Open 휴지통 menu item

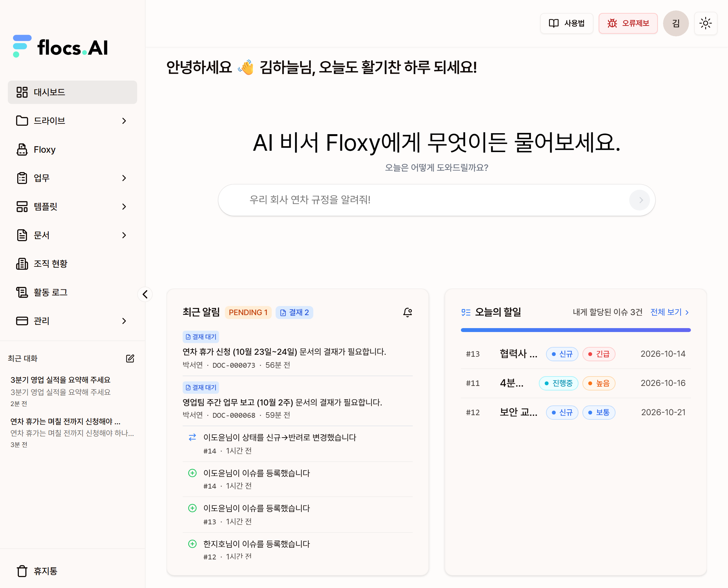click(x=72, y=571)
